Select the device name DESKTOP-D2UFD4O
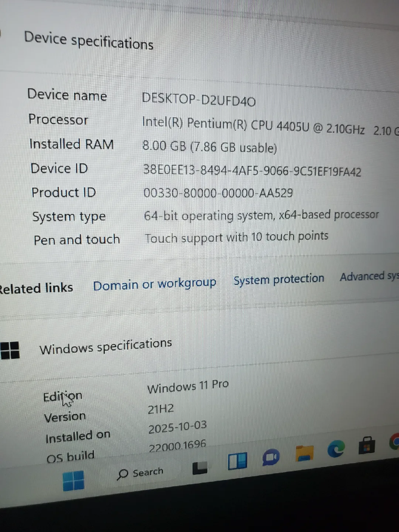The image size is (399, 532). [199, 100]
